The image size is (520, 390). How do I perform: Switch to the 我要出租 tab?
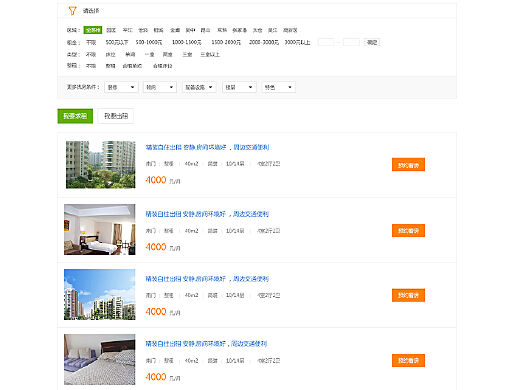click(x=116, y=116)
